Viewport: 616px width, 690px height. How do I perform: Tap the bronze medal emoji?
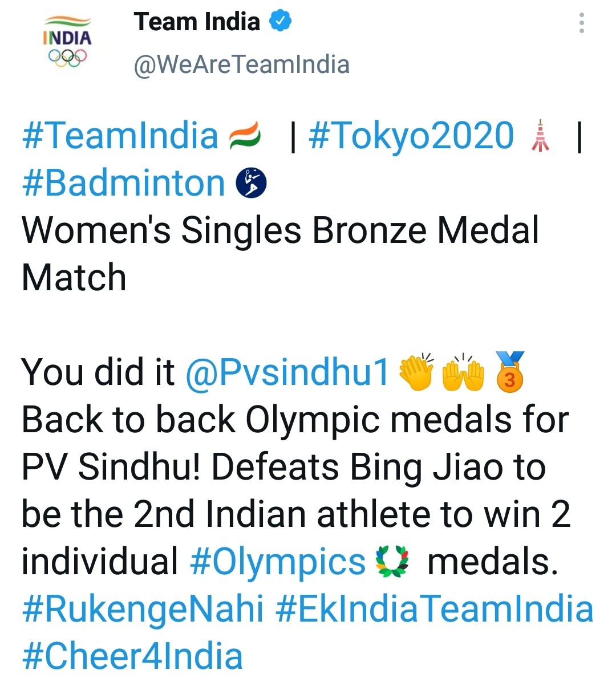509,371
